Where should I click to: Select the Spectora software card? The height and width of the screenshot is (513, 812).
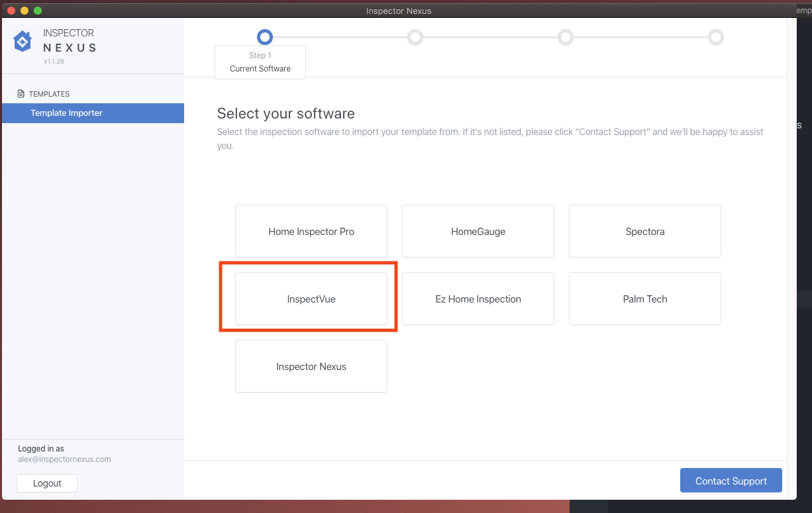pyautogui.click(x=645, y=232)
